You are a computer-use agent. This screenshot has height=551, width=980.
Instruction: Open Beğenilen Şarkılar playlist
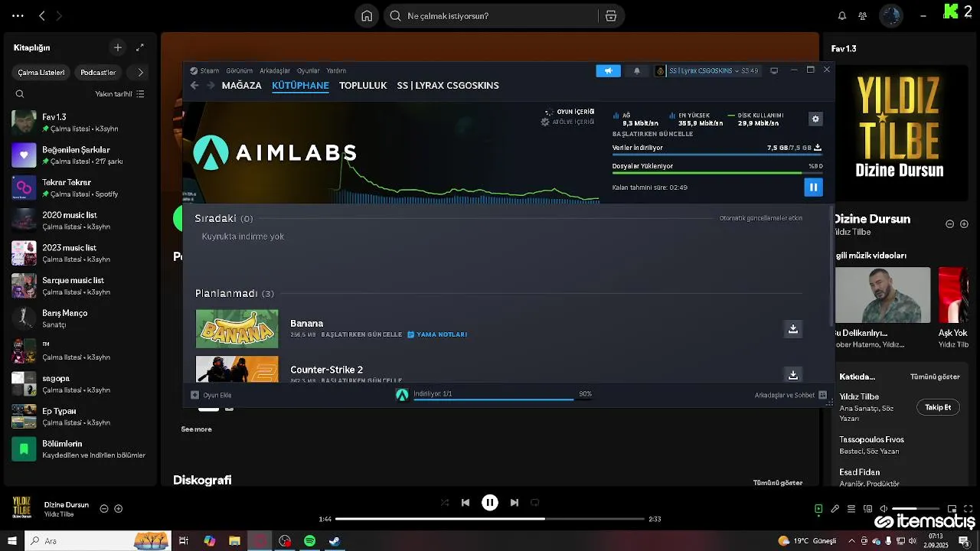(80, 155)
